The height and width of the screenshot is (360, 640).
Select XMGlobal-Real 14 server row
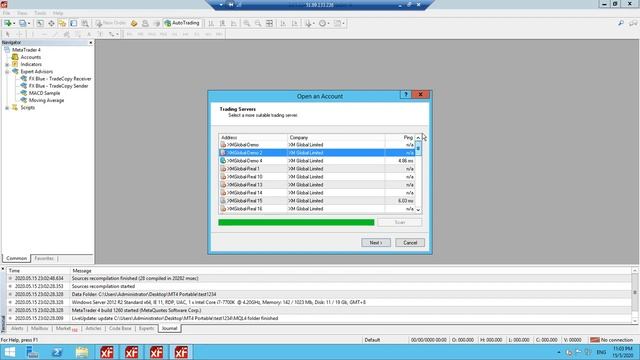pyautogui.click(x=317, y=193)
